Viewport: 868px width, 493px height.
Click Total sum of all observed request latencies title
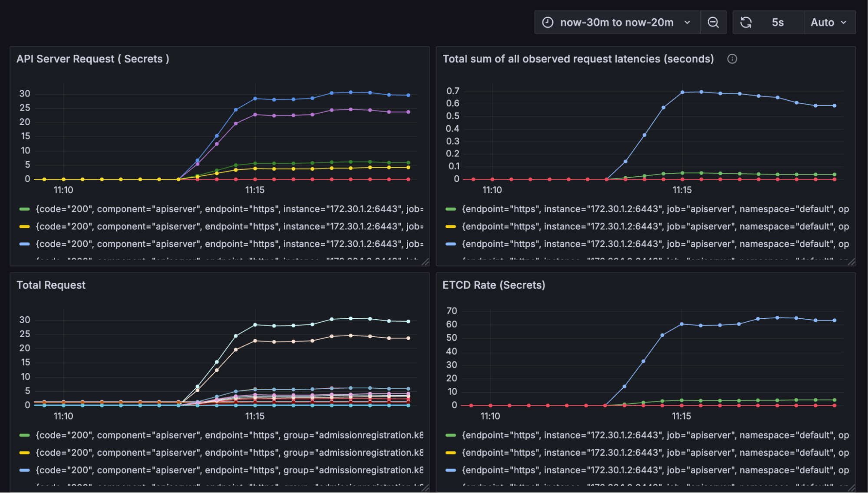click(578, 59)
